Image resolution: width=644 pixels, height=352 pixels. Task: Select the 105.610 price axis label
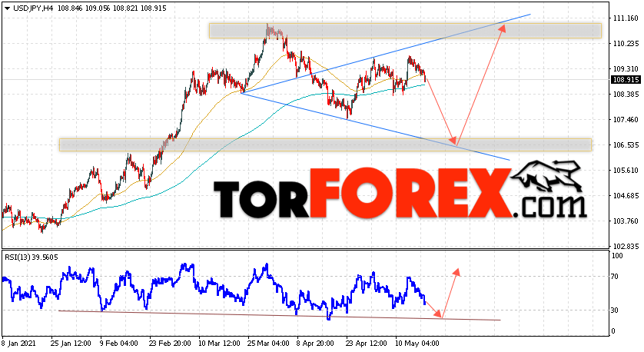tap(626, 171)
